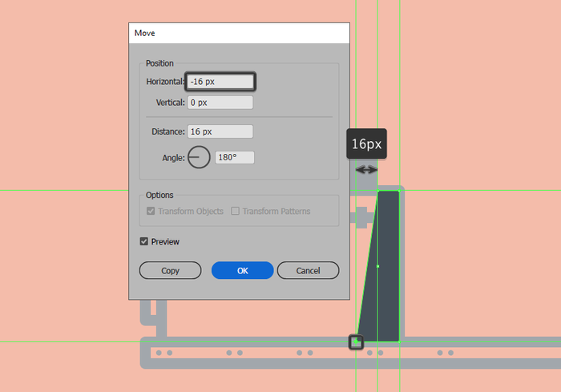This screenshot has width=561, height=392.
Task: Click the Angle degrees input field
Action: 234,158
